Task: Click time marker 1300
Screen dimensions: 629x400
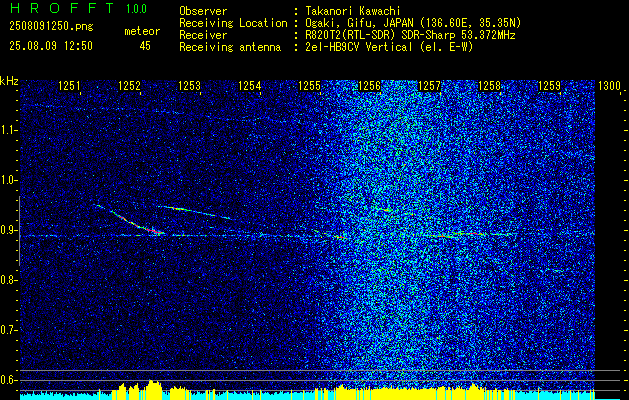Action: click(609, 86)
